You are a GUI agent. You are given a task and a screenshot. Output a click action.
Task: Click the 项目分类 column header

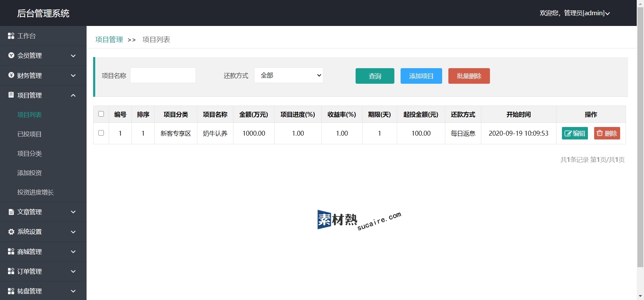(x=176, y=115)
